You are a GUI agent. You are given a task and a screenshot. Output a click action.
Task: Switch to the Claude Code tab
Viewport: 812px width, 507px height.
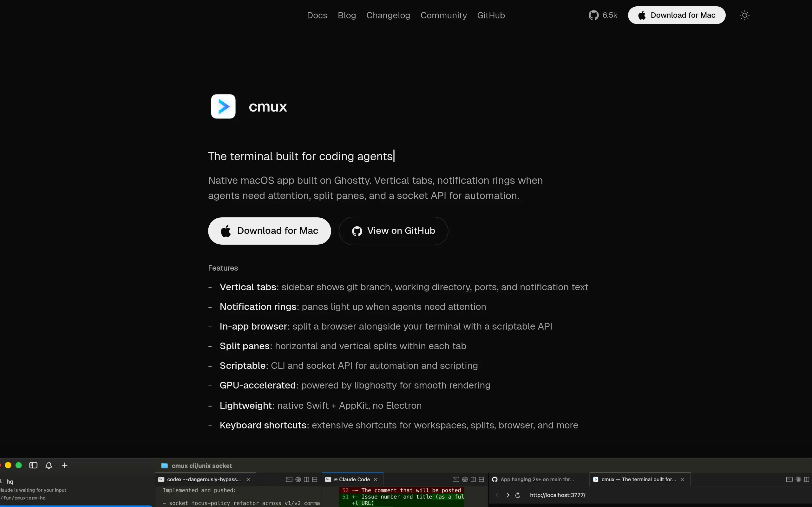coord(351,479)
